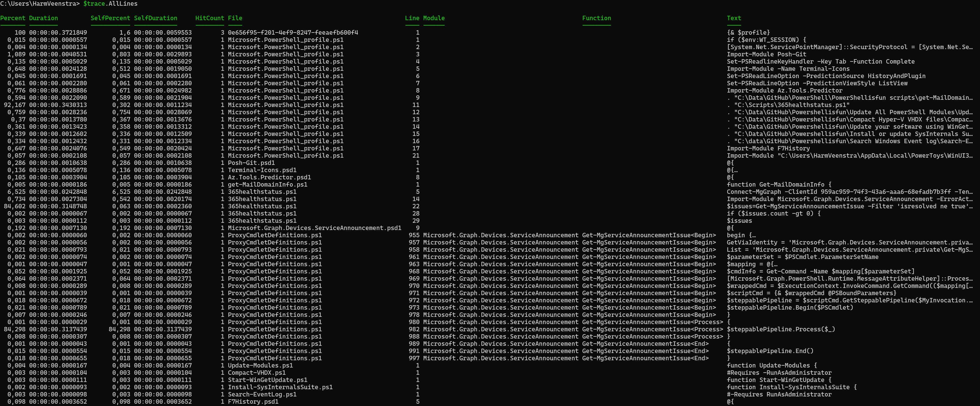Click the $trace.AllLines command text
980x406 pixels.
[x=110, y=3]
